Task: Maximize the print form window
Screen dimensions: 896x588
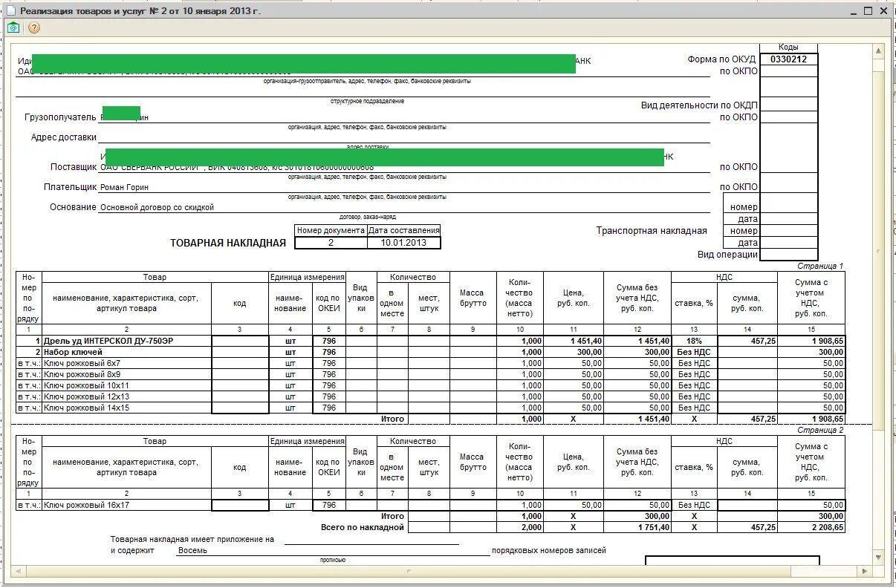Action: point(868,11)
